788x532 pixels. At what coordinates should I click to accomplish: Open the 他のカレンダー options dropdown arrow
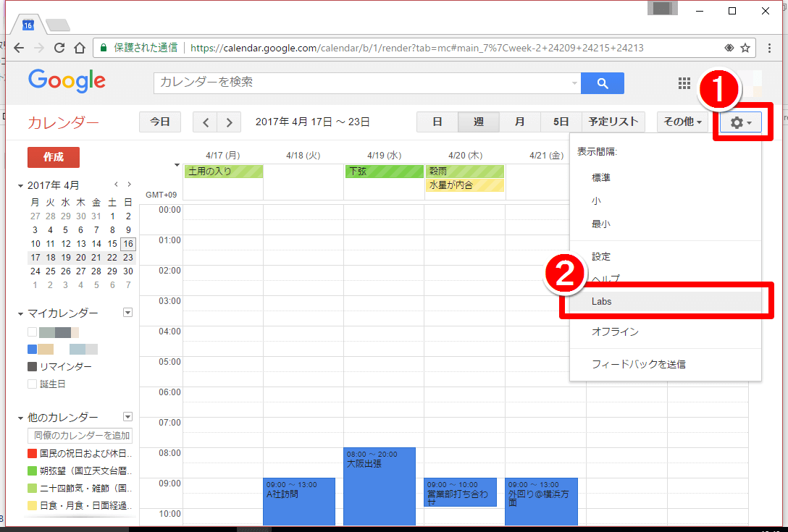click(x=127, y=417)
